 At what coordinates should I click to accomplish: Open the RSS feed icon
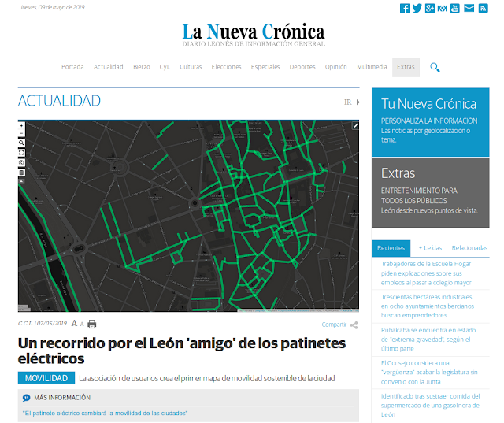click(483, 8)
